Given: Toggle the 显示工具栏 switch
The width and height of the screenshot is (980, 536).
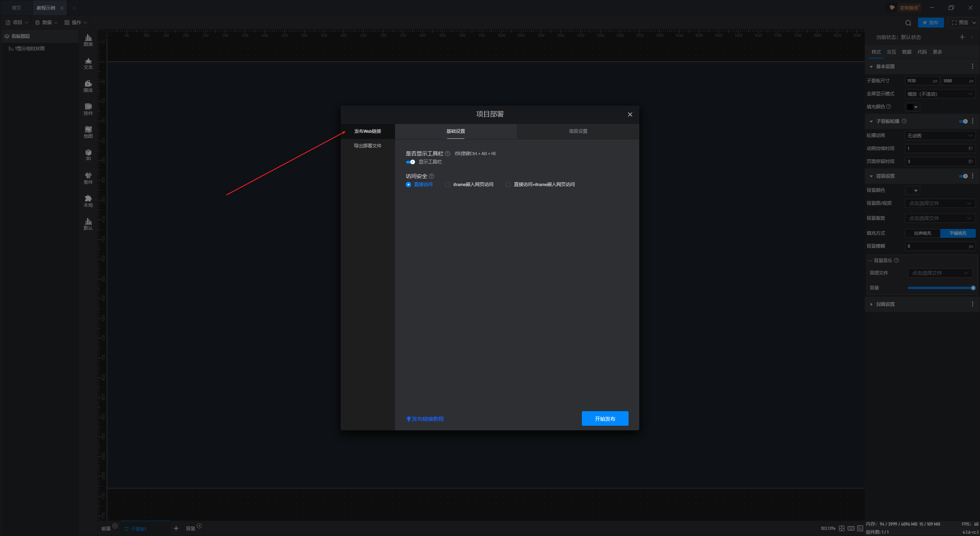Looking at the screenshot, I should click(410, 162).
